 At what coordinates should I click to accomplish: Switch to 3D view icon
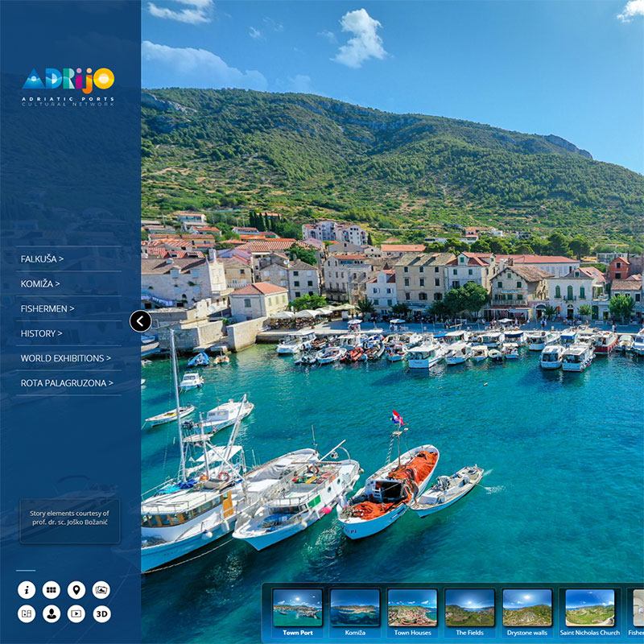[x=101, y=614]
